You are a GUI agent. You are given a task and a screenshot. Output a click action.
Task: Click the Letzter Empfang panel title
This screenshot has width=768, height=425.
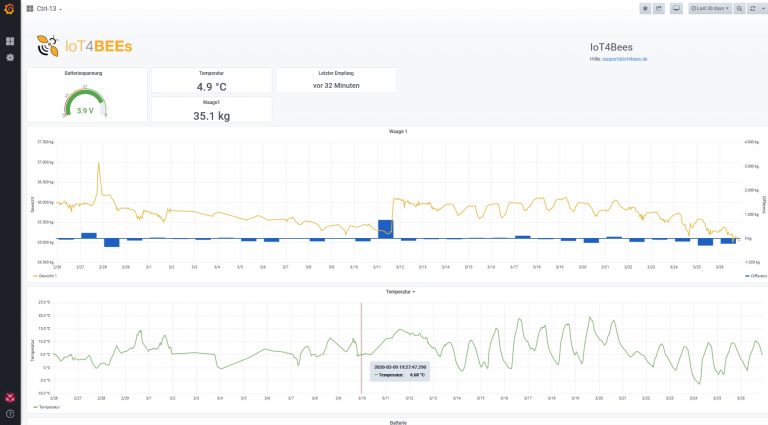pos(336,73)
